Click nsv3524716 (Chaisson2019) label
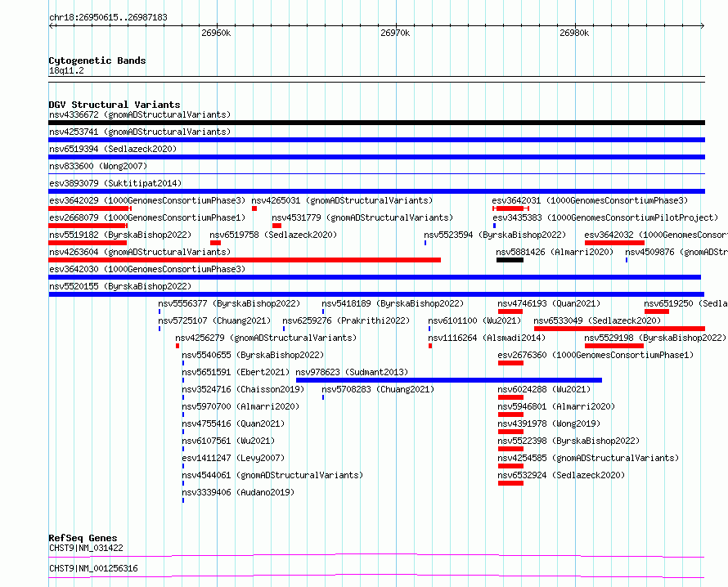This screenshot has width=728, height=587. click(x=243, y=389)
